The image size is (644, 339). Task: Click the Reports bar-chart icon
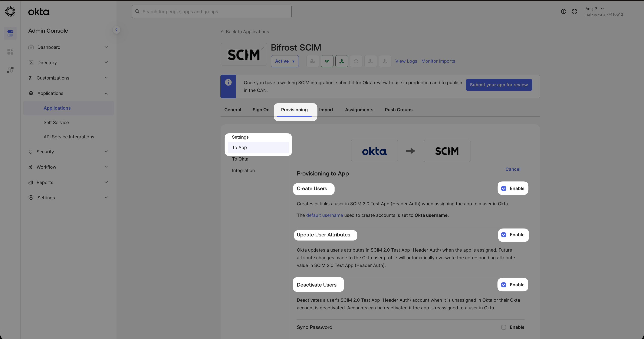(x=30, y=182)
